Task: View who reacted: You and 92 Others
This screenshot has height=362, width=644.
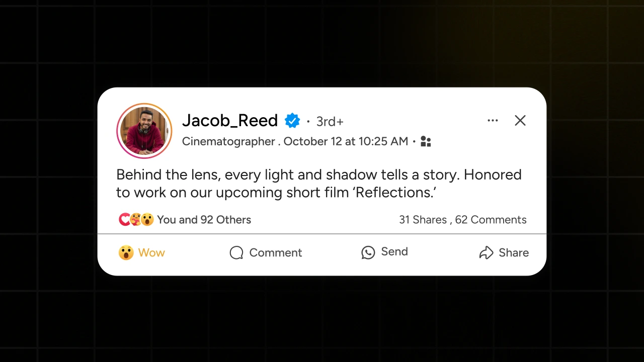Action: pyautogui.click(x=204, y=220)
